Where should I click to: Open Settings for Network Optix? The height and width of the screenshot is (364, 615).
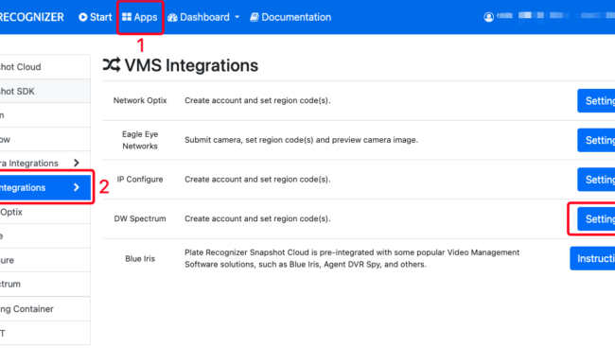click(596, 101)
